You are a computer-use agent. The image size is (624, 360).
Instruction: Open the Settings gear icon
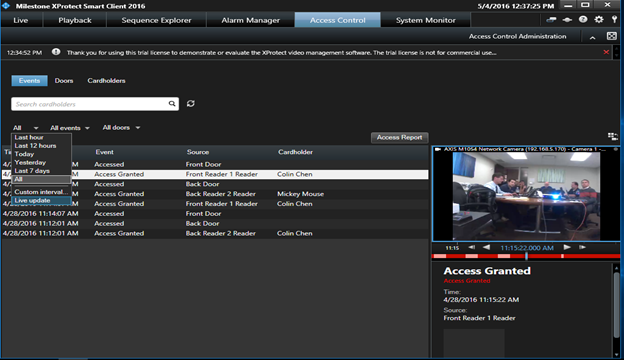pos(599,19)
